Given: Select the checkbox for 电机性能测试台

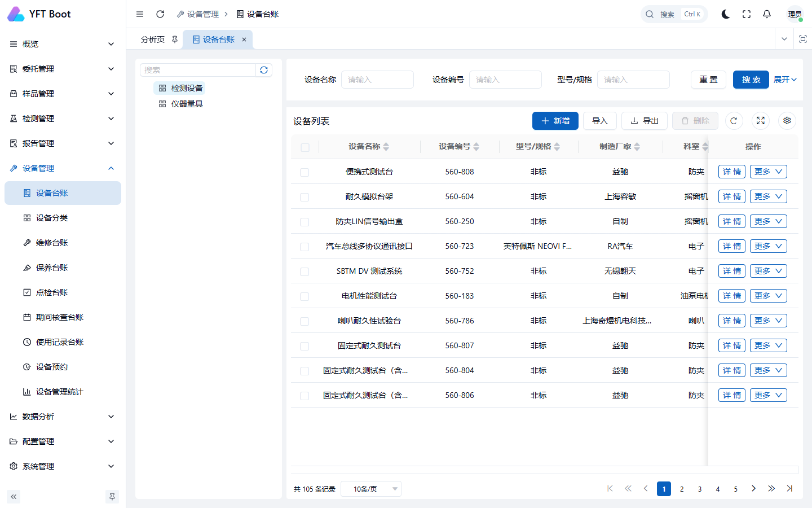Looking at the screenshot, I should pos(304,296).
